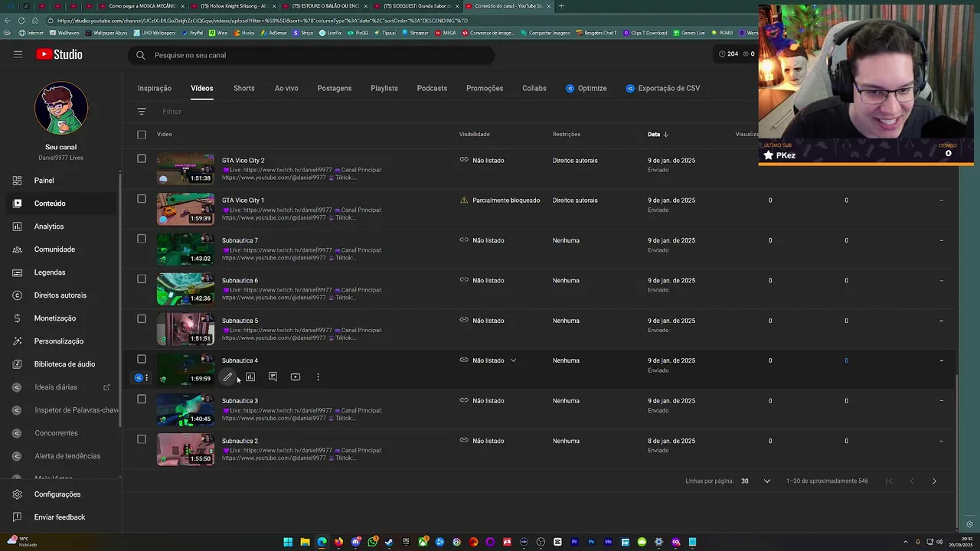
Task: Open the Promoções tab
Action: click(x=485, y=89)
